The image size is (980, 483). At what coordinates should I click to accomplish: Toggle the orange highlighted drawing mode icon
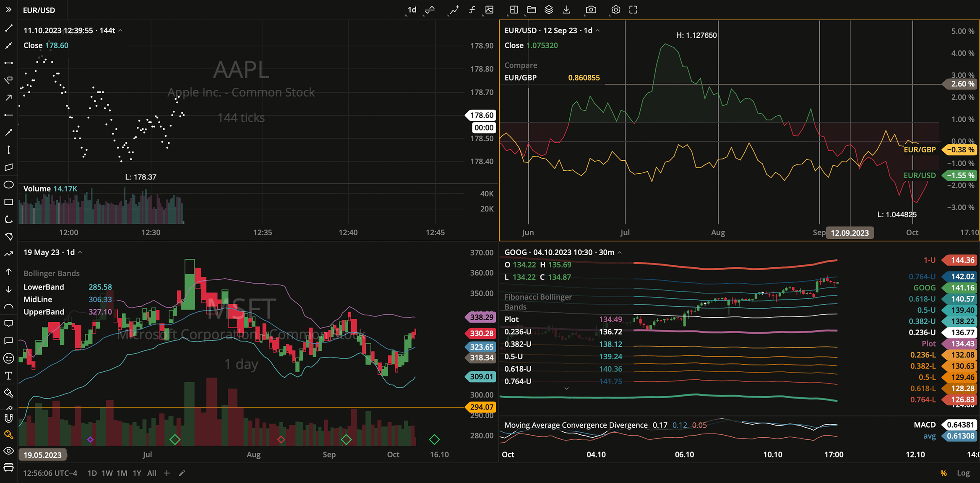click(x=8, y=435)
